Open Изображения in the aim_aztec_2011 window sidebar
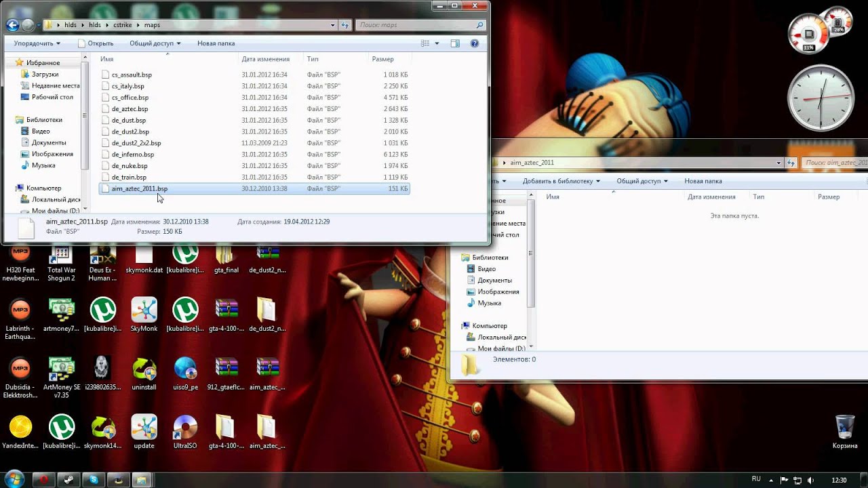The height and width of the screenshot is (488, 868). pos(498,291)
